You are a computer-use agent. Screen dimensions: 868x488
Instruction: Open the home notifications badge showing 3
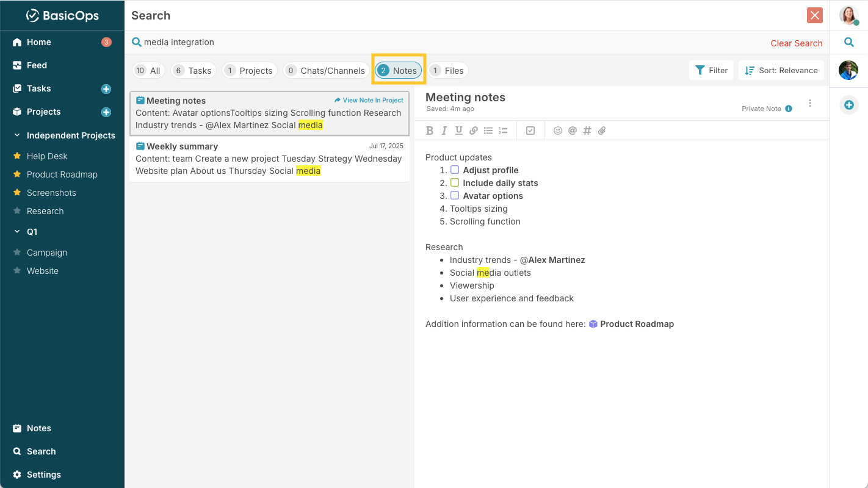coord(106,42)
